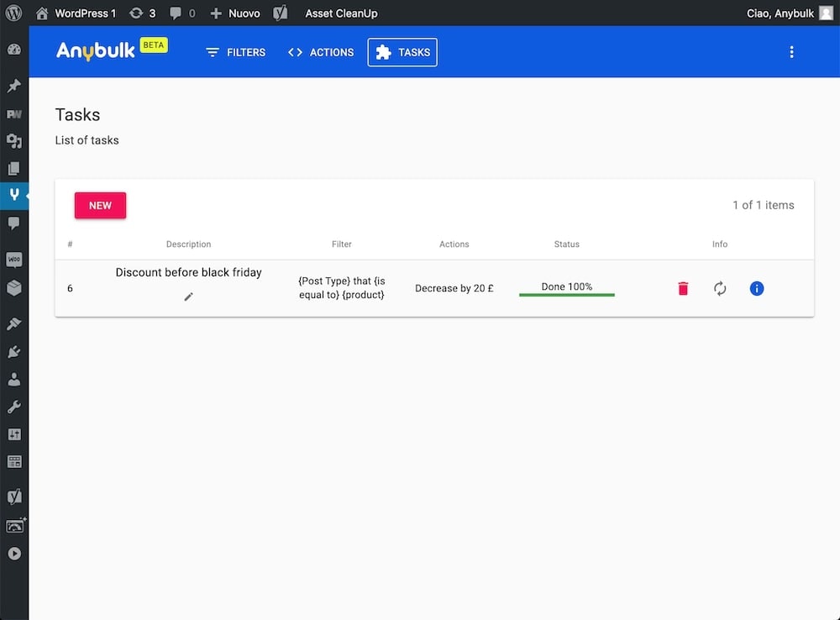Open the WooCommerce sidebar icon
The height and width of the screenshot is (620, 840).
(14, 260)
